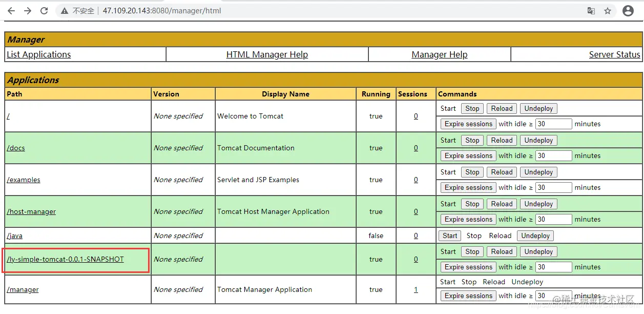Image resolution: width=644 pixels, height=314 pixels.
Task: Focus the address bar URL
Action: 162,11
